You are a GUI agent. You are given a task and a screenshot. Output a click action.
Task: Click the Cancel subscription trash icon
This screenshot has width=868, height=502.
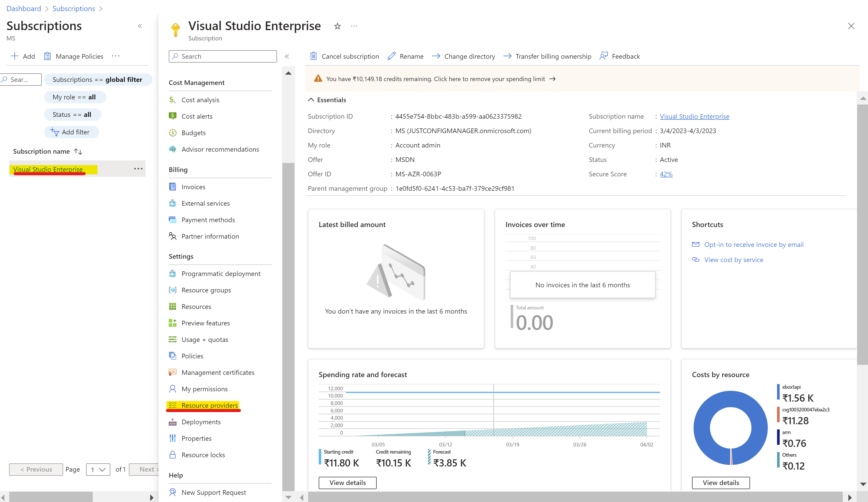point(313,56)
